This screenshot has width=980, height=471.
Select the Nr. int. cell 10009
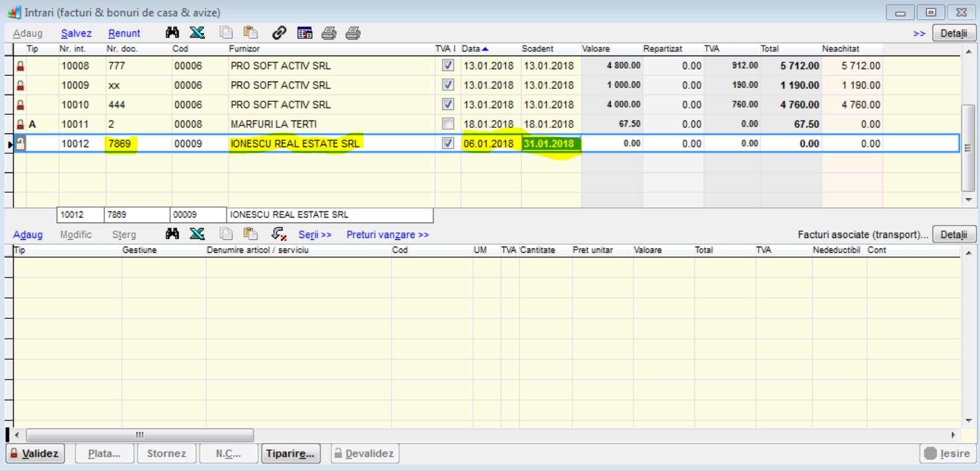82,85
